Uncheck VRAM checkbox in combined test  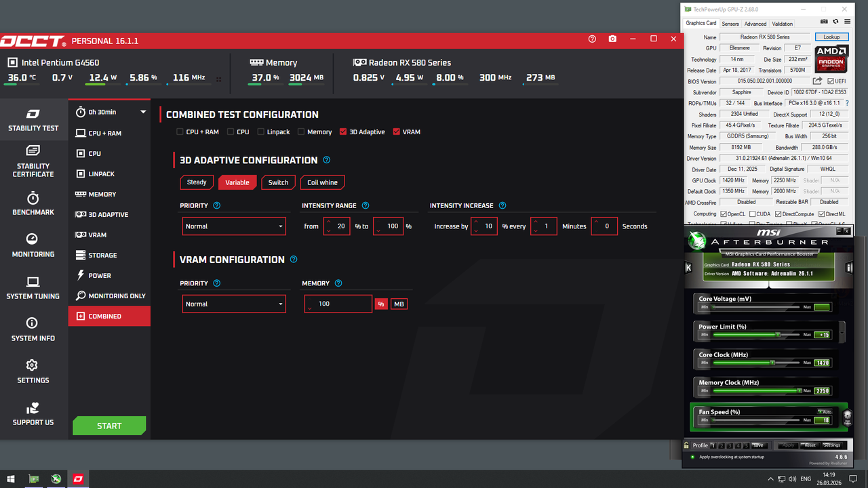(396, 131)
